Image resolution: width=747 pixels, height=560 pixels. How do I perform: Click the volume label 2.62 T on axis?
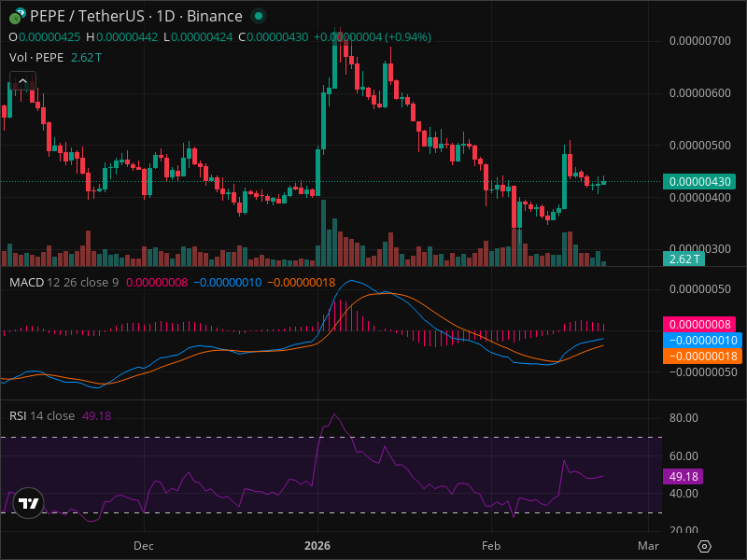(684, 259)
